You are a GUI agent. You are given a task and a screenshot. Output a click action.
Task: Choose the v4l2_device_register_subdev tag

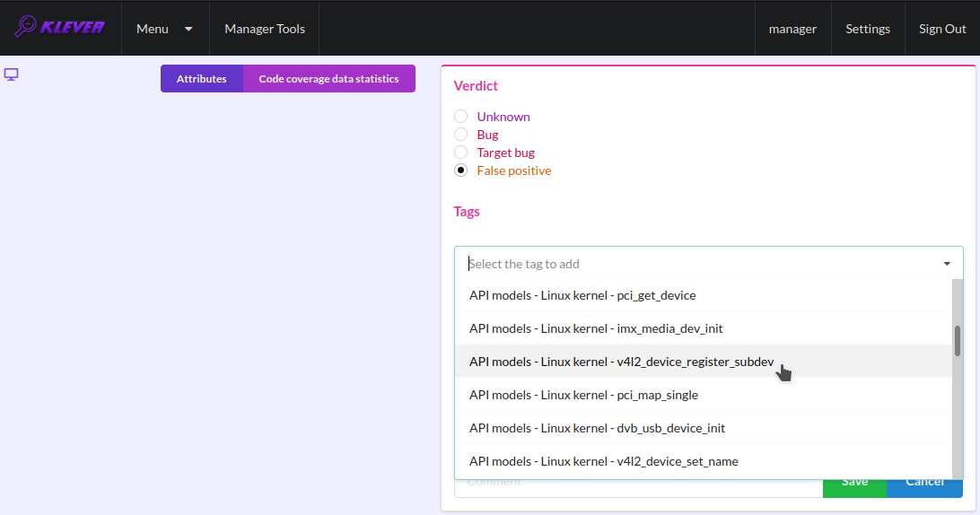pyautogui.click(x=703, y=362)
